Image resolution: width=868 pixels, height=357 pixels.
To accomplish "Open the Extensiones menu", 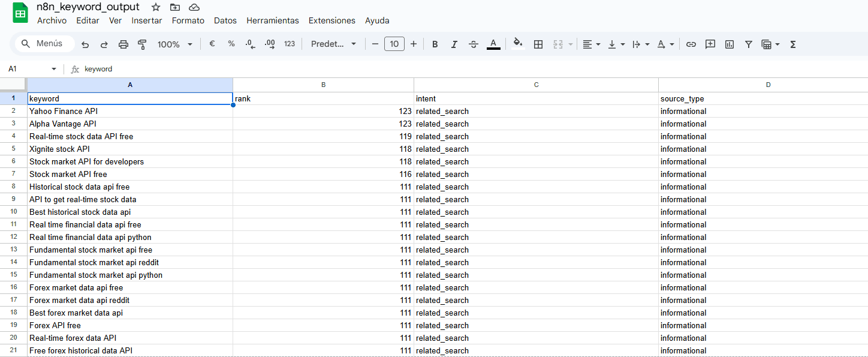I will (x=331, y=20).
